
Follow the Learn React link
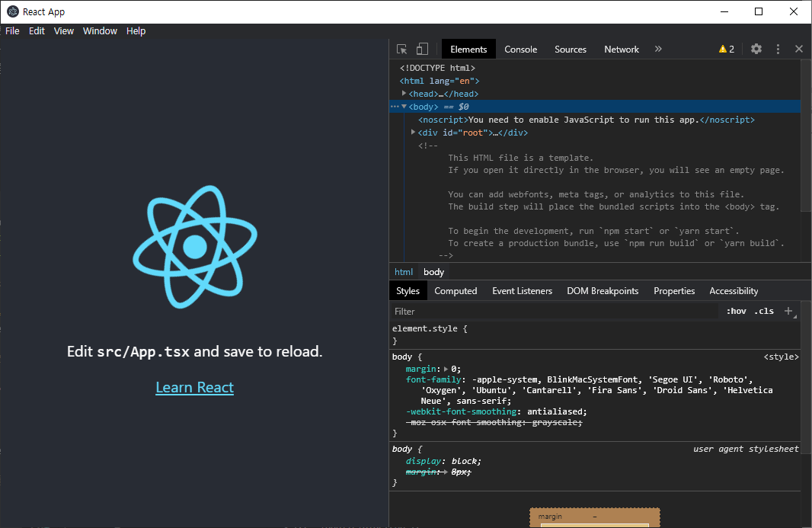tap(195, 387)
